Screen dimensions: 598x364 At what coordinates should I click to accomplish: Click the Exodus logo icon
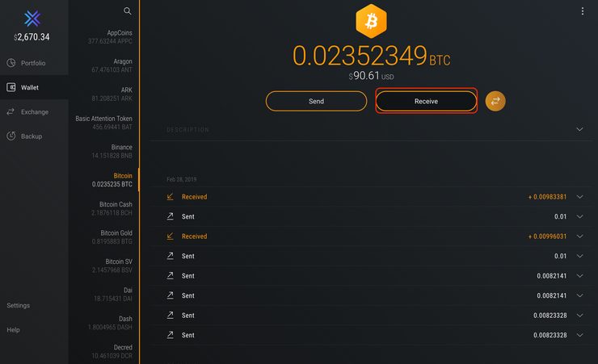click(x=32, y=19)
